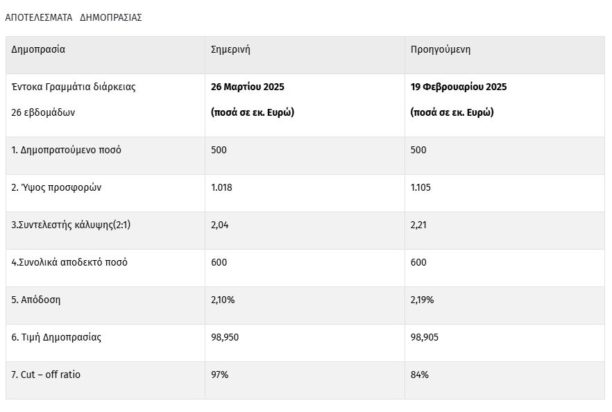612x412 pixels.
Task: Click the Προηγούμενη column header
Action: 441,49
